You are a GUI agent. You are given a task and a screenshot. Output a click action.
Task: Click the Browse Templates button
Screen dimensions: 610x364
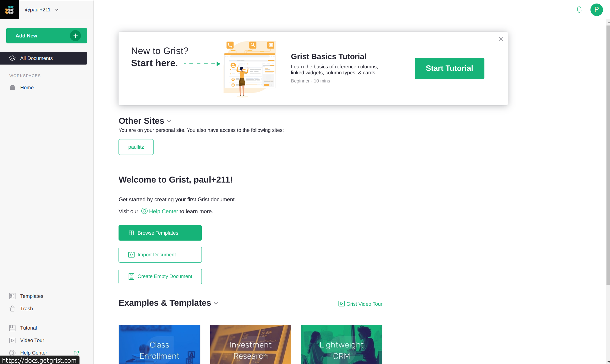click(x=160, y=233)
